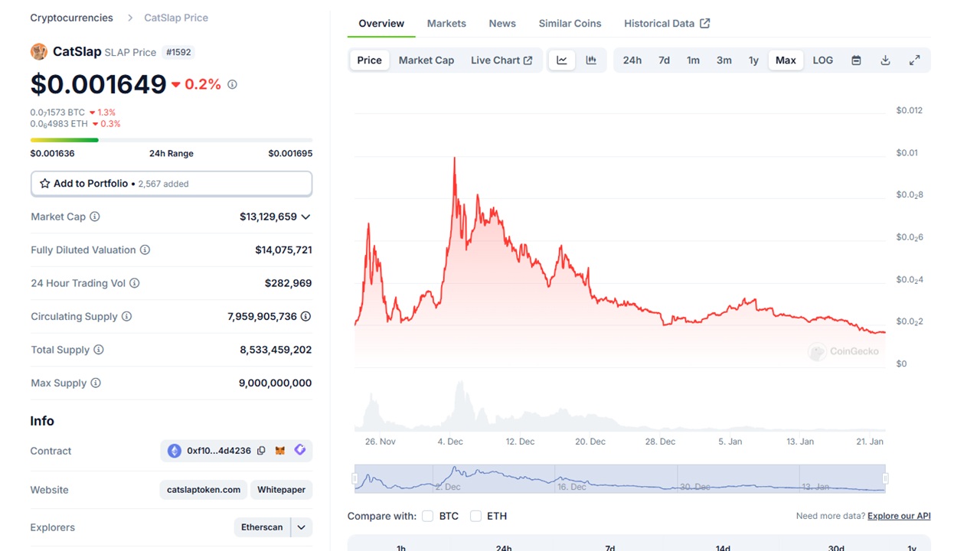Open the Similar Coins tab
The height and width of the screenshot is (551, 980).
[x=570, y=24]
